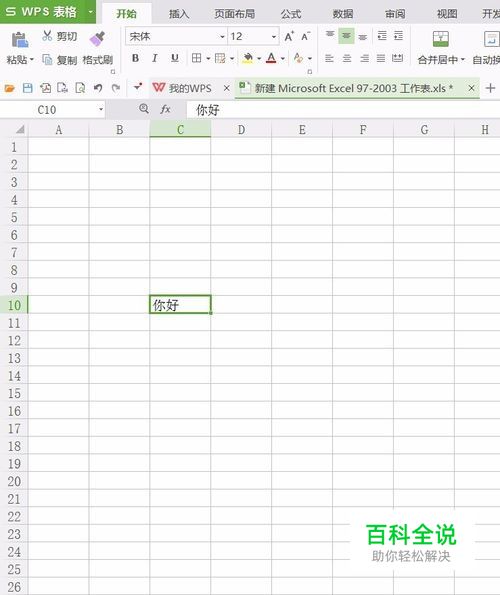Click the table style grid icon
Screen dimensions: 500x595
220,58
